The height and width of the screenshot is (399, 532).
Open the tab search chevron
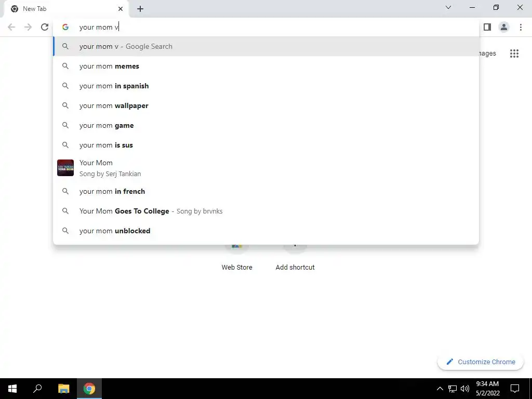[448, 7]
